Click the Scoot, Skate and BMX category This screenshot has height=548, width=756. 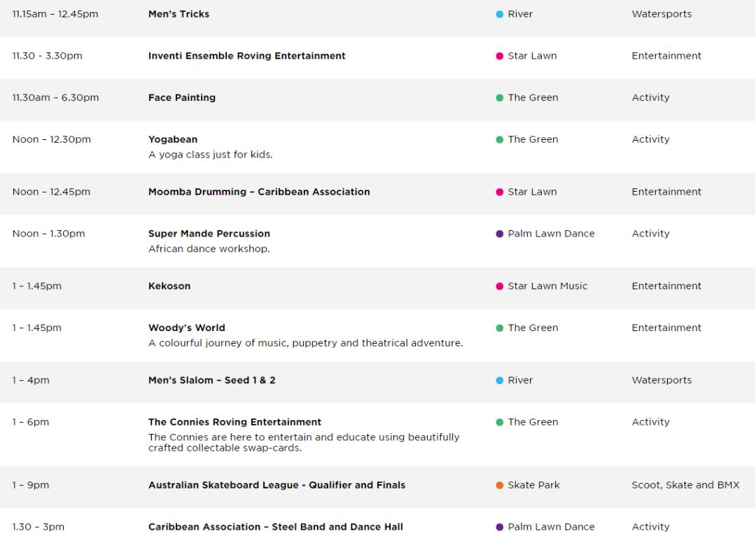pyautogui.click(x=685, y=485)
